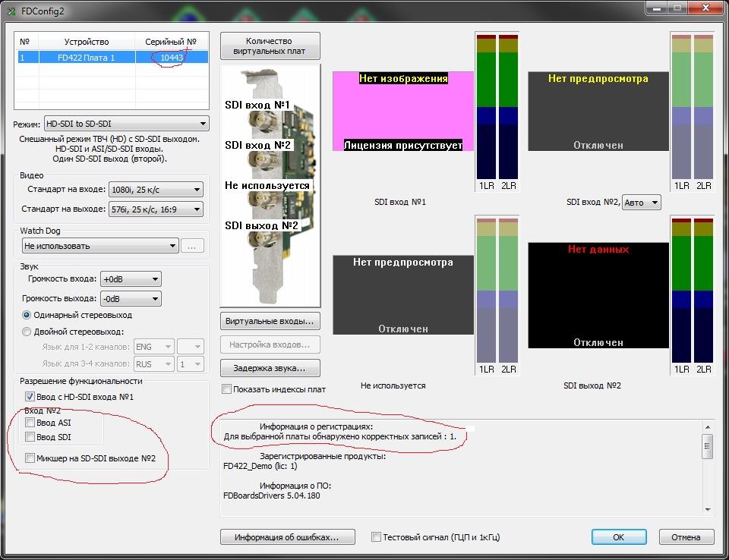
Task: Click the OK button
Action: pyautogui.click(x=619, y=536)
